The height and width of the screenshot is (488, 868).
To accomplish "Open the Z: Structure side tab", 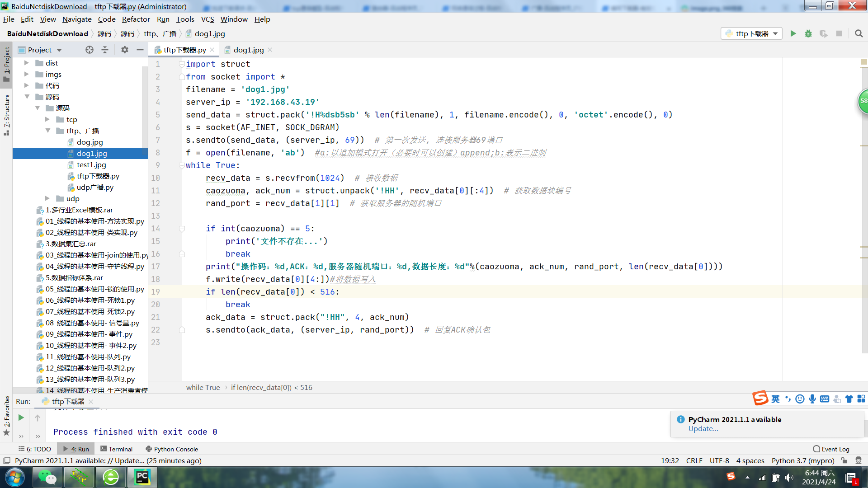I will [x=6, y=115].
